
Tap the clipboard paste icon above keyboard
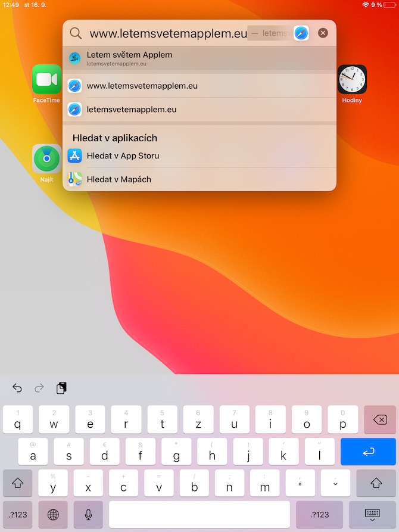(x=61, y=388)
